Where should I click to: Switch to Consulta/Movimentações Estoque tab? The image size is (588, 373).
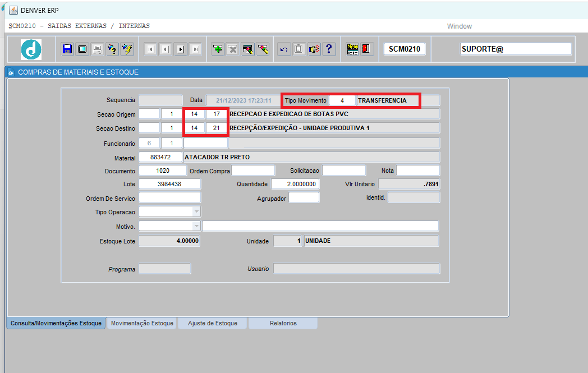tap(56, 323)
